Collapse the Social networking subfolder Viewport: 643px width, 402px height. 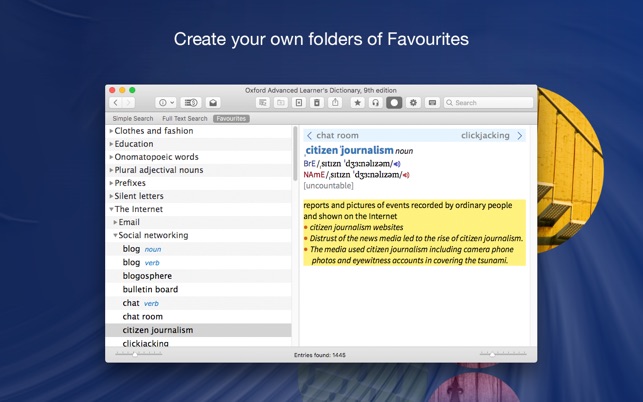(115, 235)
